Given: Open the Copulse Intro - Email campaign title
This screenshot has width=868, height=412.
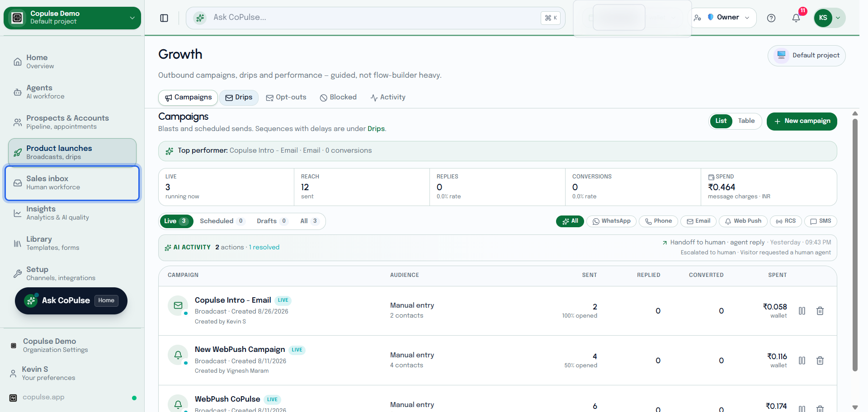Looking at the screenshot, I should [233, 300].
